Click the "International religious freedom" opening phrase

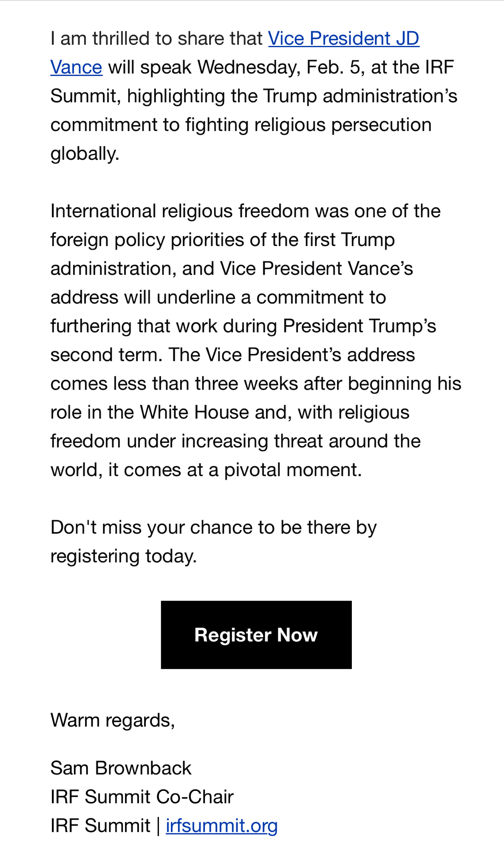(144, 211)
